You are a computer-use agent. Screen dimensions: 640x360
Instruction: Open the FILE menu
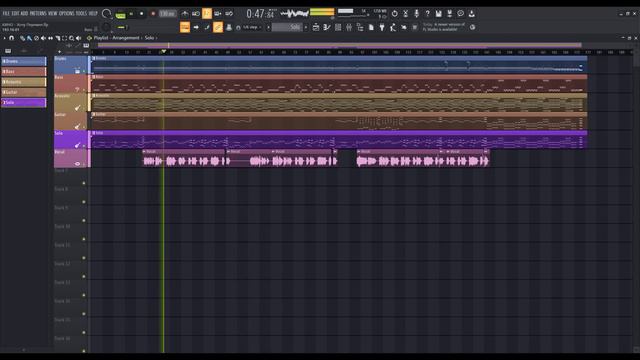[x=6, y=13]
